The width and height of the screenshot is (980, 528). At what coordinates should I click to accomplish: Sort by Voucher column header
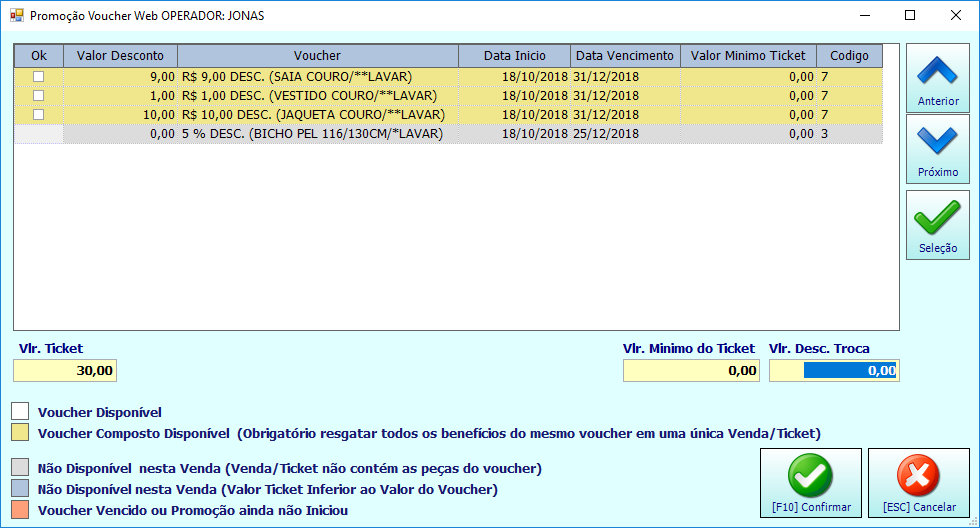318,56
